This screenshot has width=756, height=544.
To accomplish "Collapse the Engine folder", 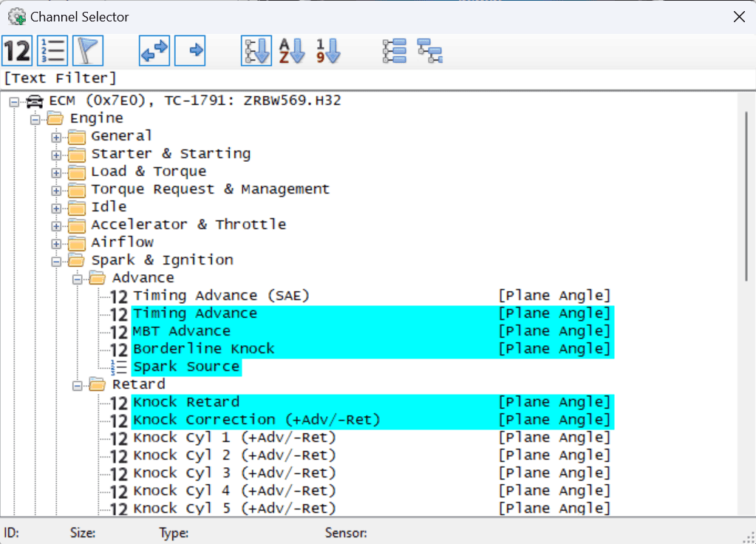I will 35,119.
